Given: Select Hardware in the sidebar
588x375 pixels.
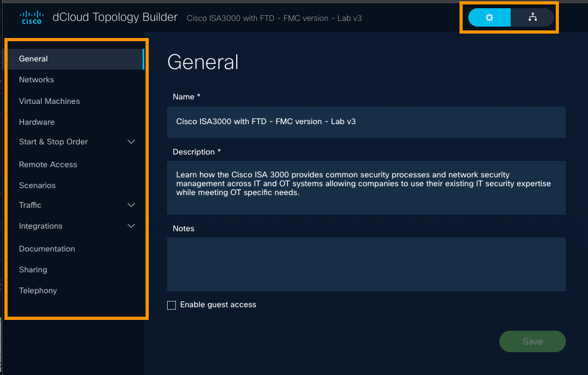Looking at the screenshot, I should [37, 122].
